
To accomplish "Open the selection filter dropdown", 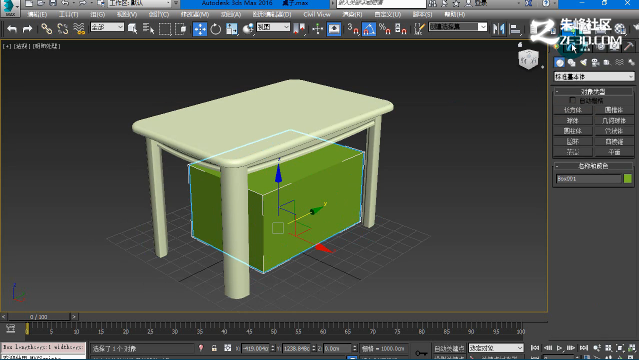I will (107, 27).
